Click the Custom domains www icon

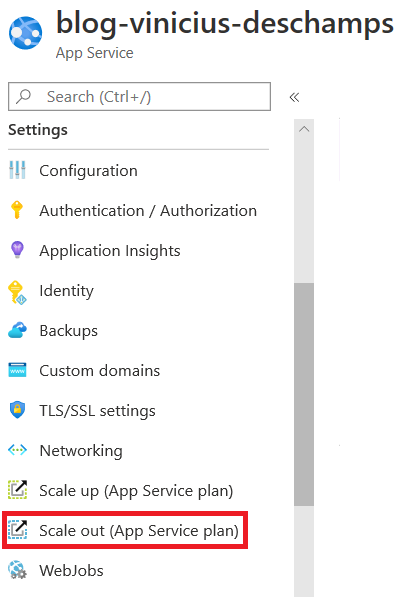point(18,370)
